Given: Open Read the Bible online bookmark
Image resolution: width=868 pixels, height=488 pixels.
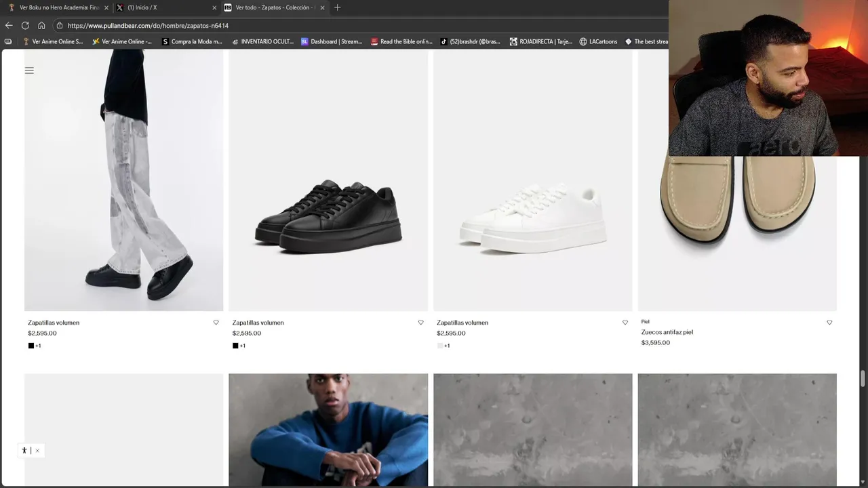Looking at the screenshot, I should click(x=401, y=41).
